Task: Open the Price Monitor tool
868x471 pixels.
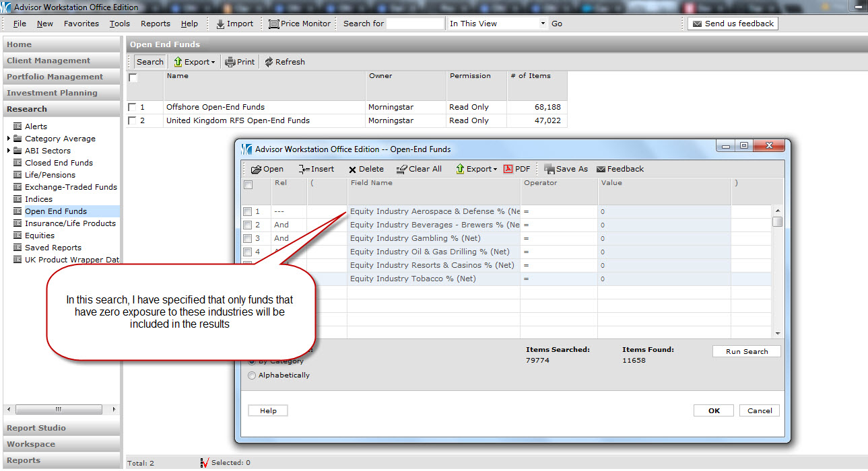Action: tap(274, 24)
